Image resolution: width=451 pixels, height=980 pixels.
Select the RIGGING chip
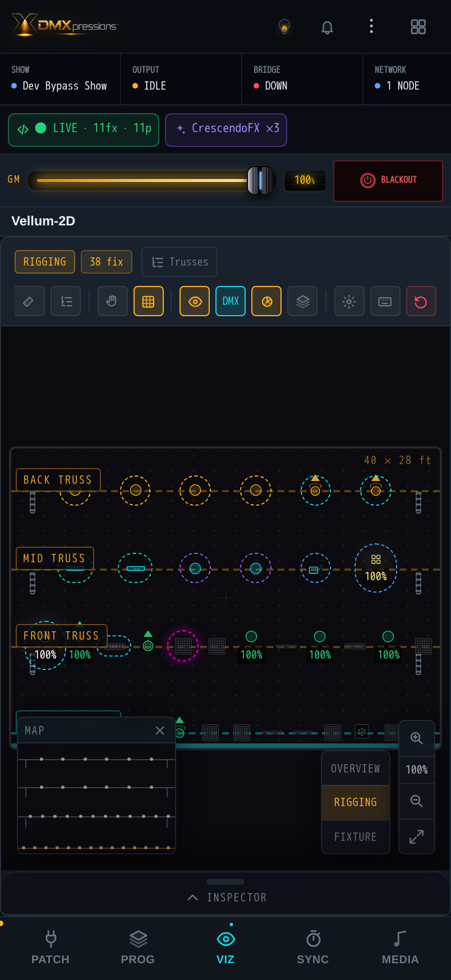click(x=45, y=262)
